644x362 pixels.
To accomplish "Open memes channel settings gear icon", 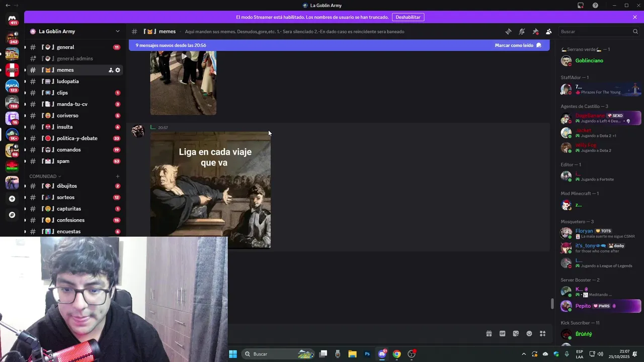I will (x=118, y=70).
